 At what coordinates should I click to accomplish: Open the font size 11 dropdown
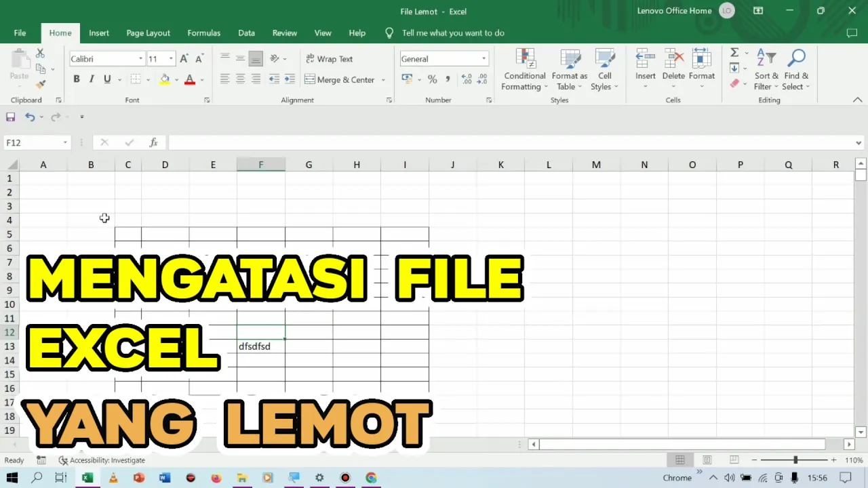(171, 59)
